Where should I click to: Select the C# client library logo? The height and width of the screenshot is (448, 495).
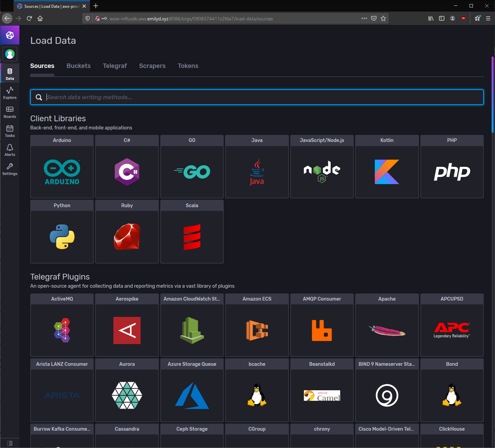pos(127,172)
